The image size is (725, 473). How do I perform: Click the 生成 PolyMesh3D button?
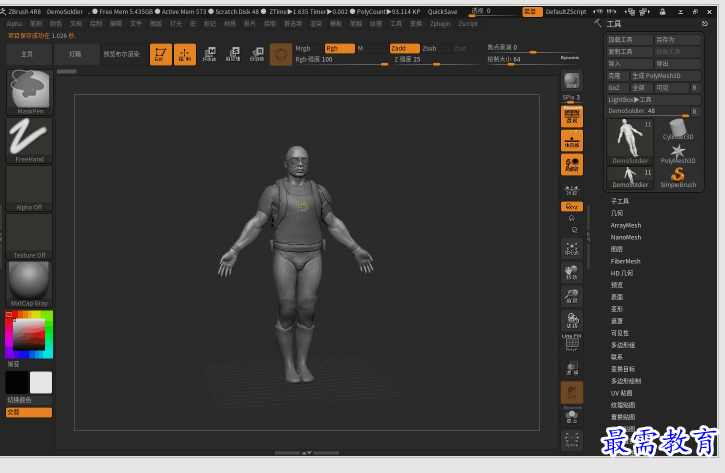[665, 75]
